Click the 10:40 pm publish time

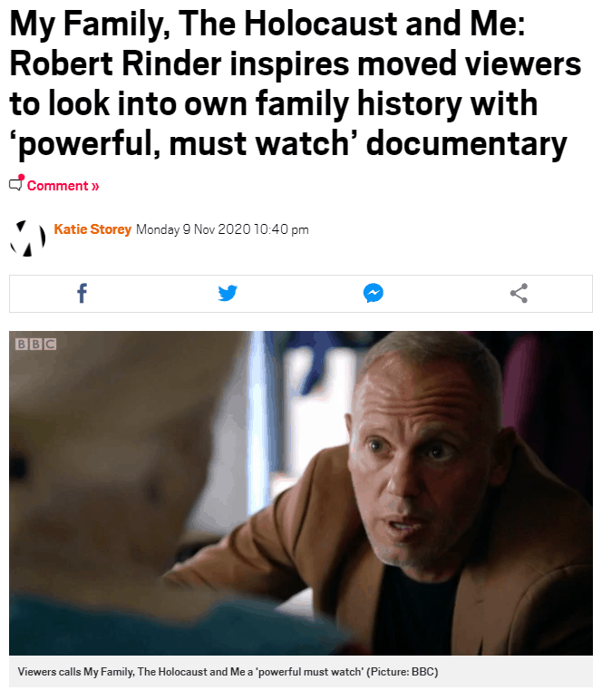(x=281, y=229)
